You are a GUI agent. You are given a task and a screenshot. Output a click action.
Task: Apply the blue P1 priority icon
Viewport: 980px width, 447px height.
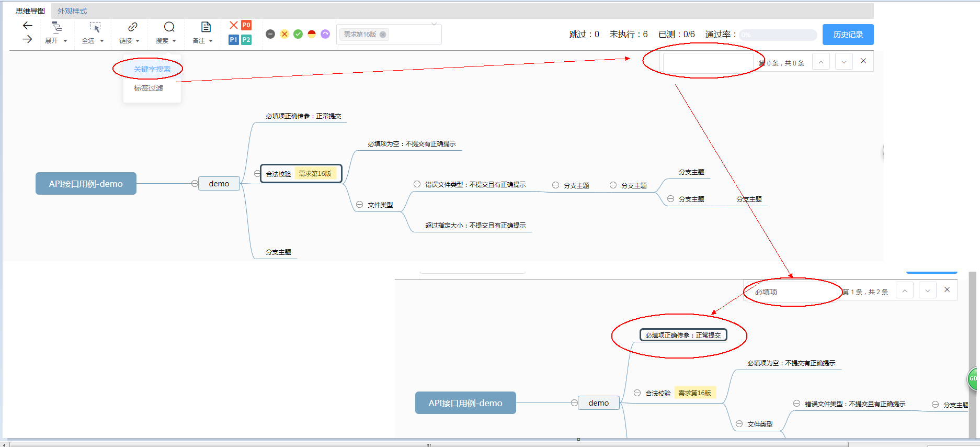233,40
